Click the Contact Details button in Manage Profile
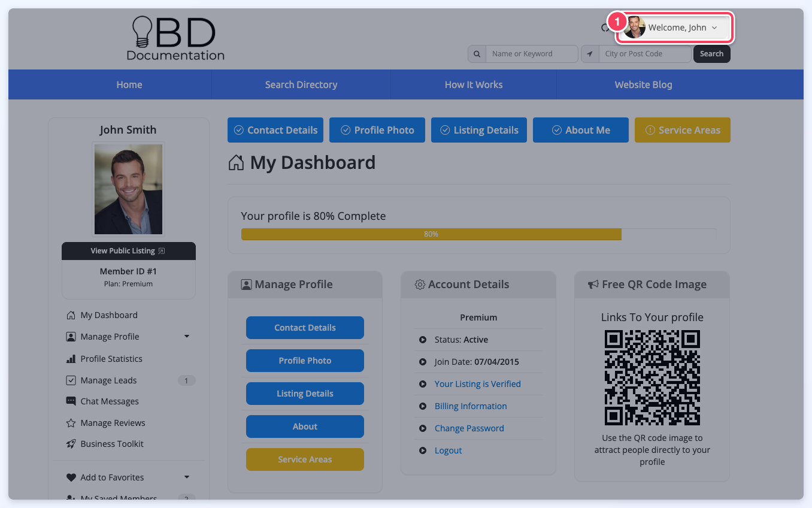The height and width of the screenshot is (508, 812). tap(305, 328)
